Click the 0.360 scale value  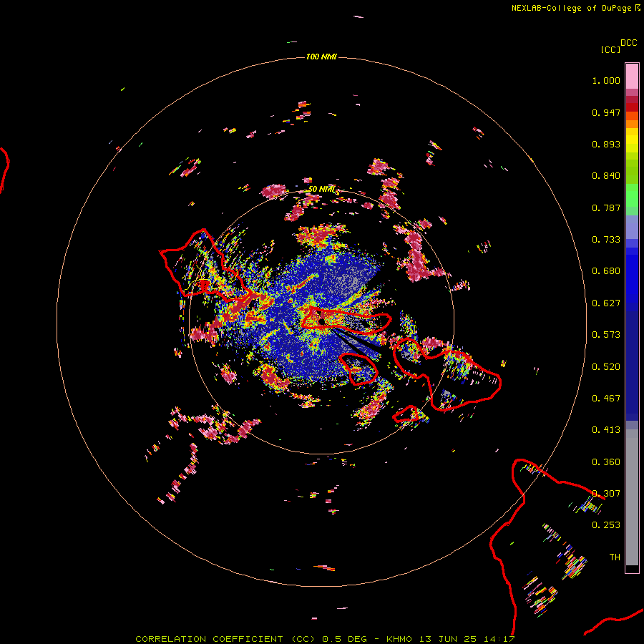pos(606,462)
